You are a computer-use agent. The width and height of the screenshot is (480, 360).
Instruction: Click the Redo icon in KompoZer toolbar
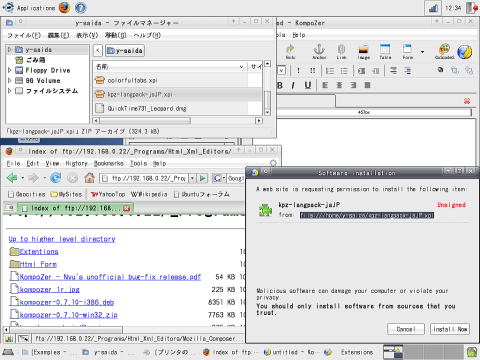(290, 52)
